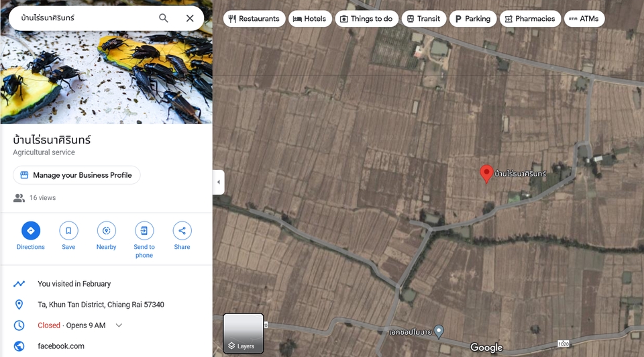Click Manage your Business Profile button

pos(76,175)
